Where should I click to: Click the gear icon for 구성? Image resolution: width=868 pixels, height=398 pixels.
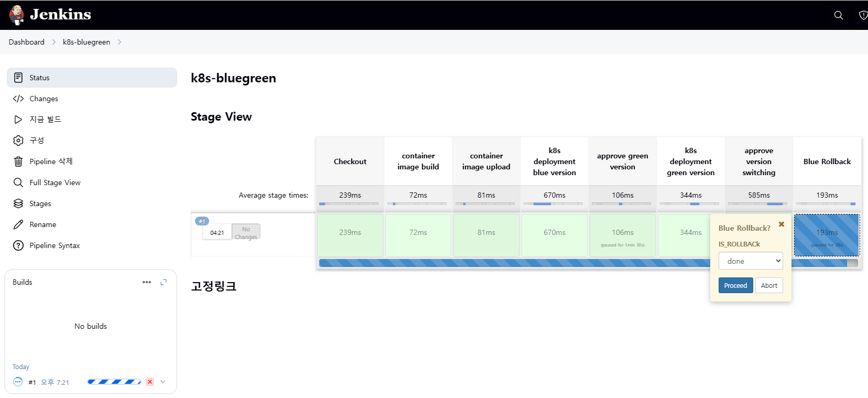pyautogui.click(x=18, y=141)
